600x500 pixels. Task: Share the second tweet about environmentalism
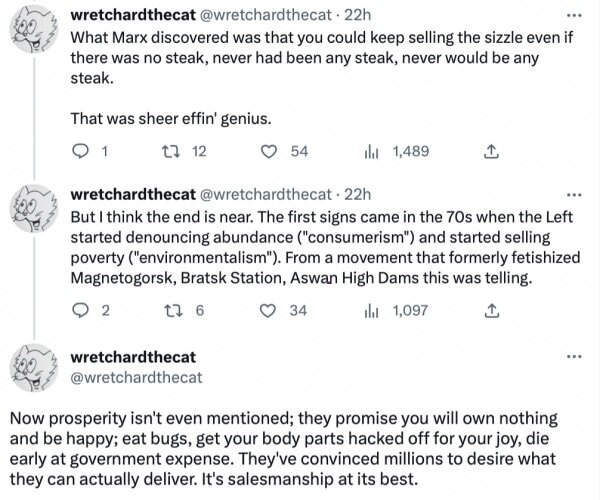pyautogui.click(x=491, y=311)
